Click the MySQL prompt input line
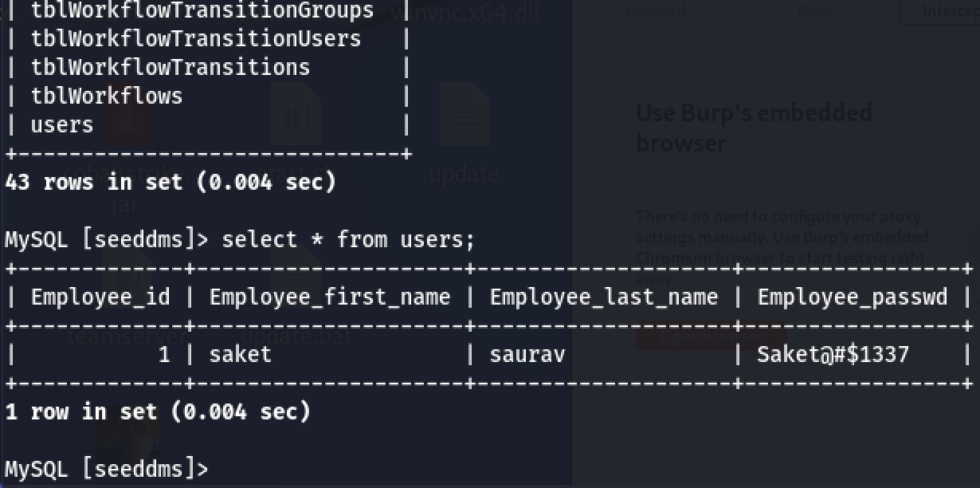Image resolution: width=980 pixels, height=488 pixels. click(x=239, y=469)
